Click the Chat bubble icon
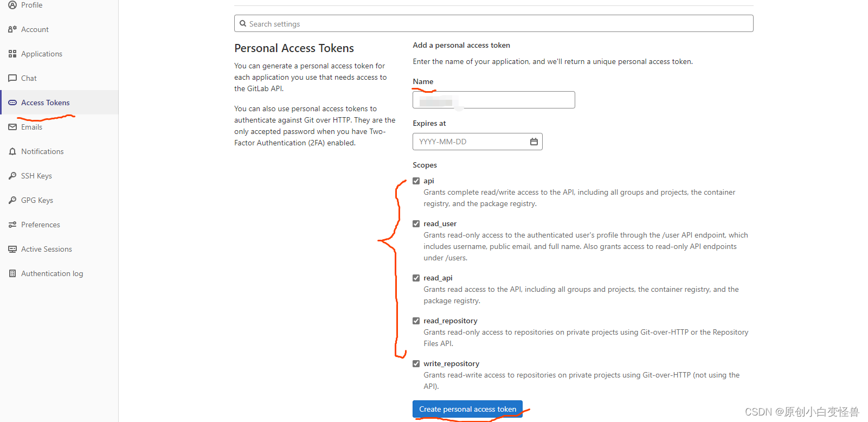The image size is (868, 422). pyautogui.click(x=12, y=78)
